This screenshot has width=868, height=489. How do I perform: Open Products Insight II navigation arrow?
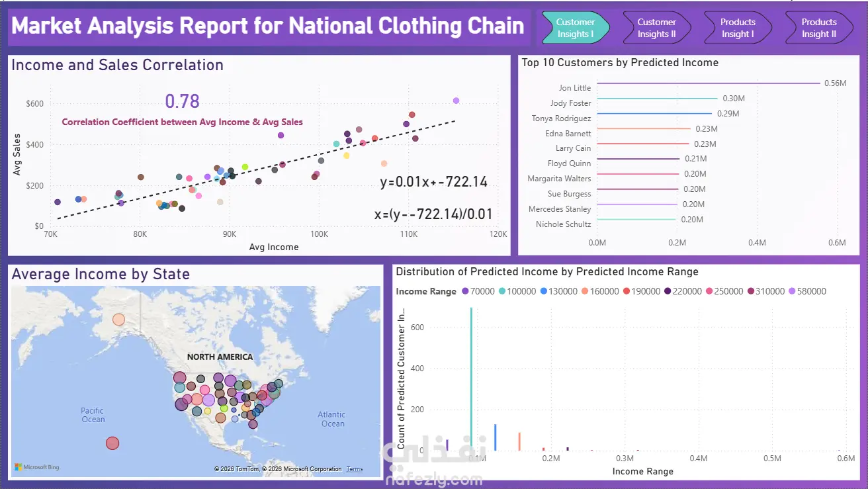(818, 28)
